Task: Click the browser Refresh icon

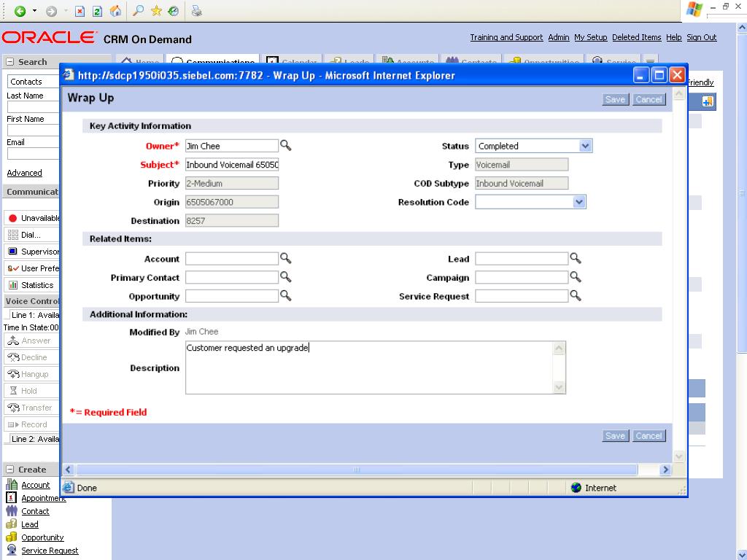Action: coord(97,11)
